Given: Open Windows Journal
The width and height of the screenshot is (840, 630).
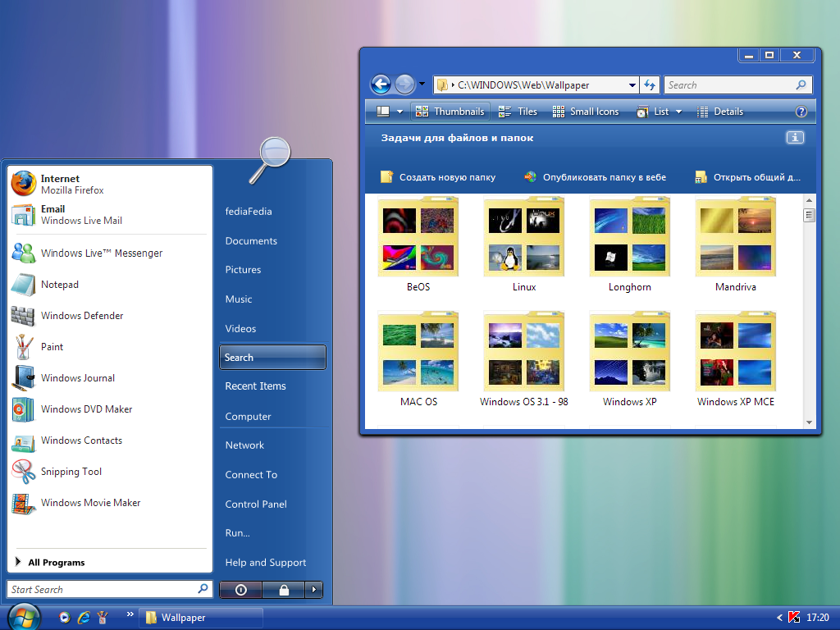Looking at the screenshot, I should tap(110, 377).
